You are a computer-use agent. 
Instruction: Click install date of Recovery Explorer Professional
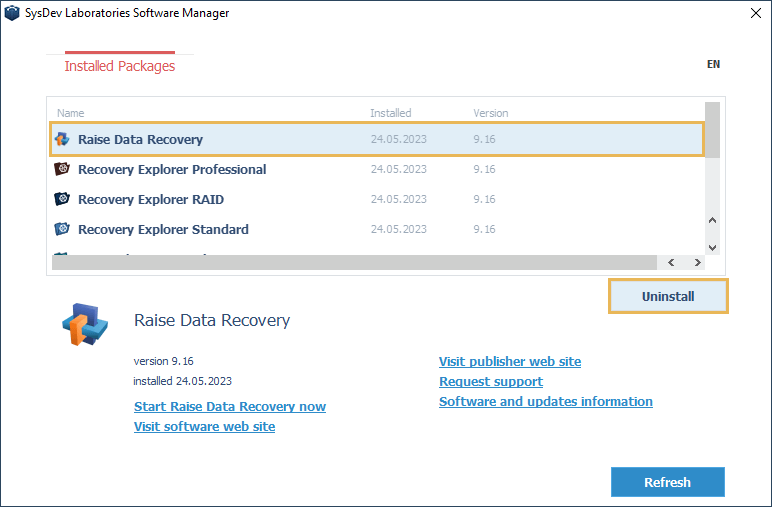click(399, 169)
